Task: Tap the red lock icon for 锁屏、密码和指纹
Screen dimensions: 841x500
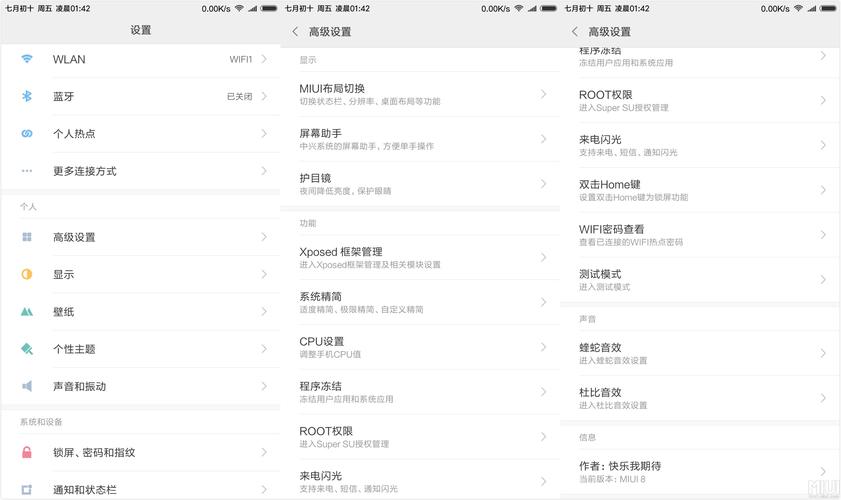Action: point(27,452)
